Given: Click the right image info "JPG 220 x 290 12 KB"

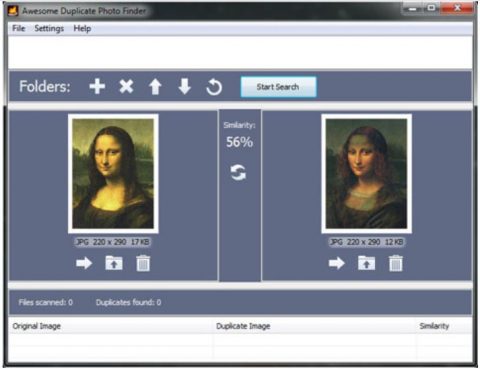Looking at the screenshot, I should click(x=366, y=242).
